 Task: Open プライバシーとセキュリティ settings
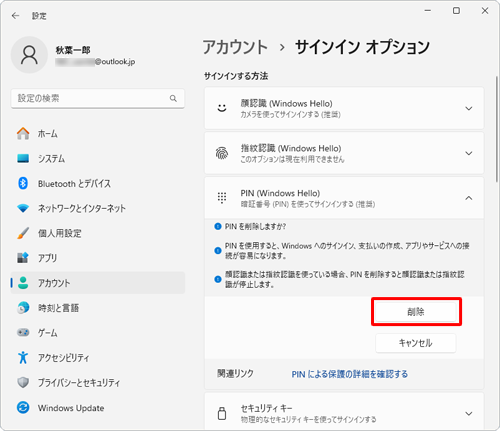coord(98,382)
